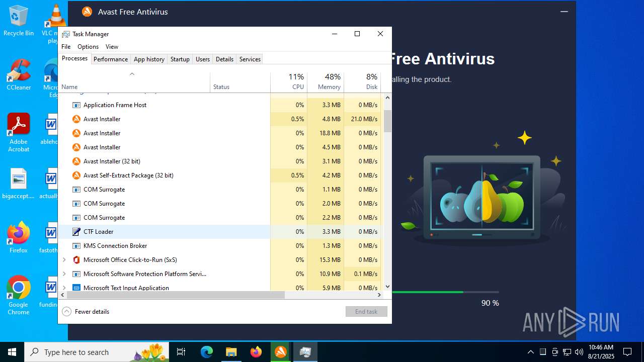The height and width of the screenshot is (362, 644).
Task: Switch to the Details tab
Action: coord(224,59)
